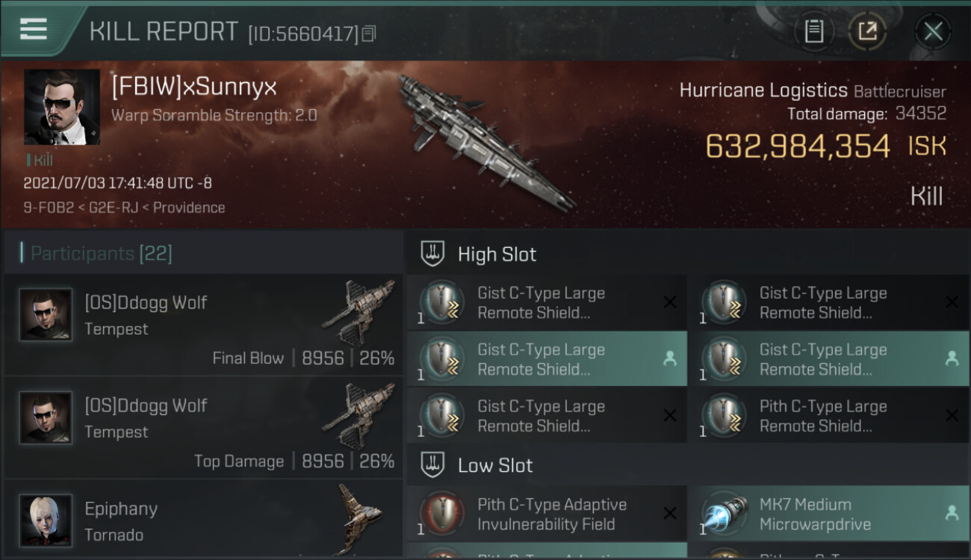Open Top Damage Ddogg Wolf participant entry
The height and width of the screenshot is (560, 971).
[x=203, y=428]
